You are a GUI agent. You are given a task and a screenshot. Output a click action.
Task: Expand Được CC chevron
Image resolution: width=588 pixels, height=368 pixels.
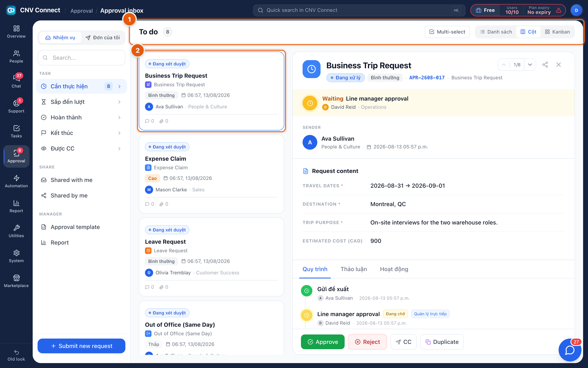(x=119, y=149)
